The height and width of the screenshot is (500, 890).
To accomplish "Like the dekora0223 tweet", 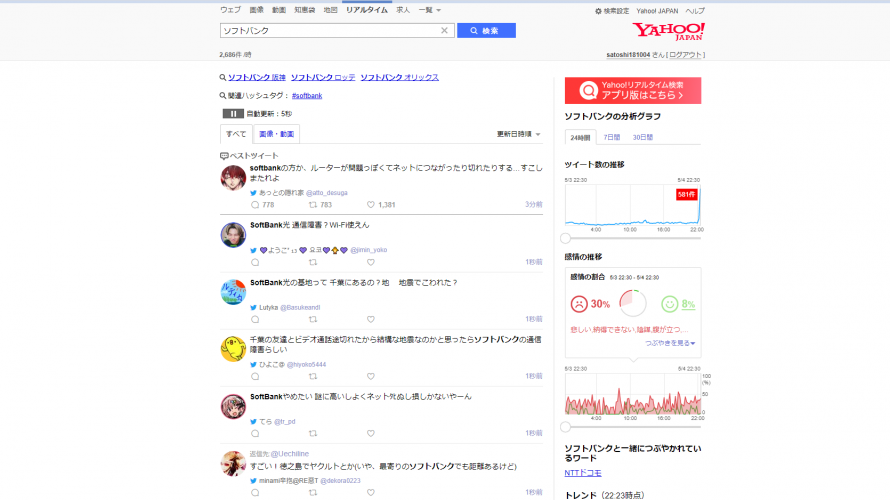I will (x=371, y=493).
